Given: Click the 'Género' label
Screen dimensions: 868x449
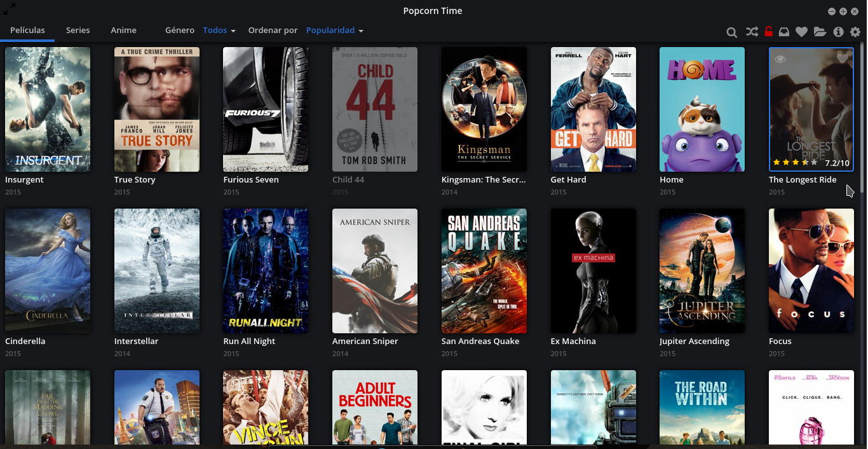Looking at the screenshot, I should coord(180,30).
